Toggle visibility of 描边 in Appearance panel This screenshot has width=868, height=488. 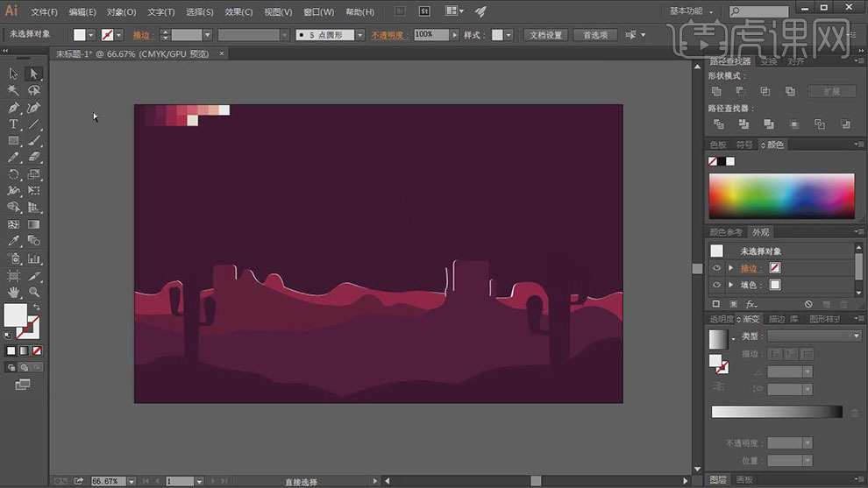[x=717, y=268]
